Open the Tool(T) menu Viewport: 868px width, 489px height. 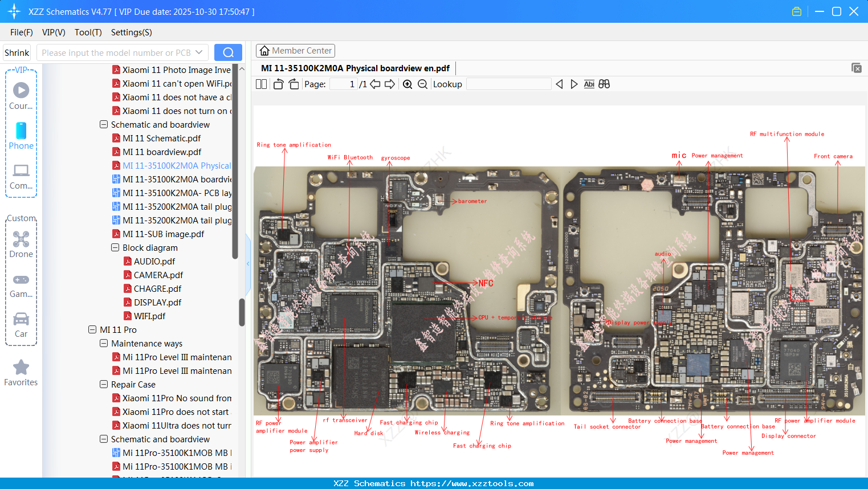click(x=88, y=32)
